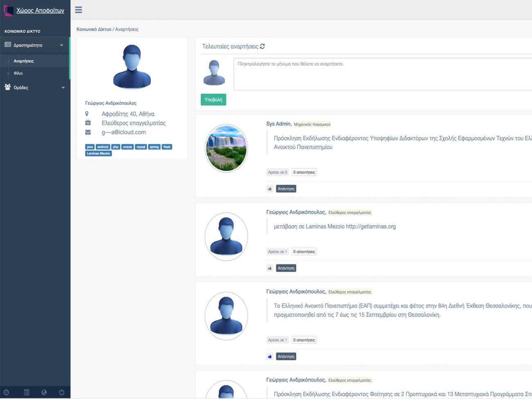Screen dimensions: 532x399
Task: Like the Sys Admin post with thumbs-up
Action: [270, 189]
